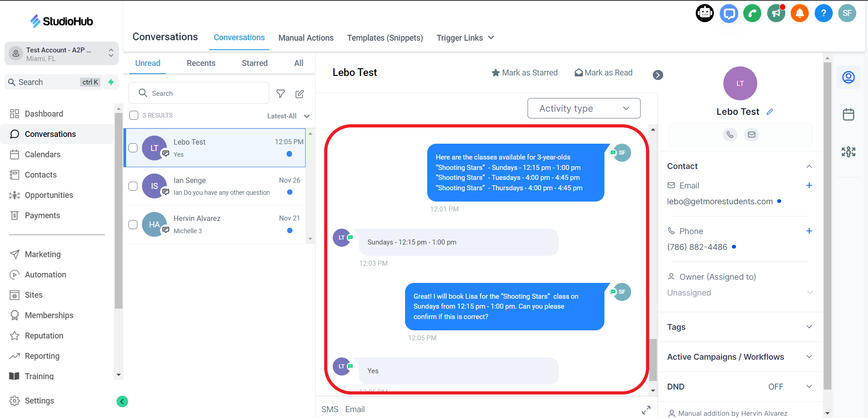
Task: Switch account via Test Account selector
Action: 61,54
